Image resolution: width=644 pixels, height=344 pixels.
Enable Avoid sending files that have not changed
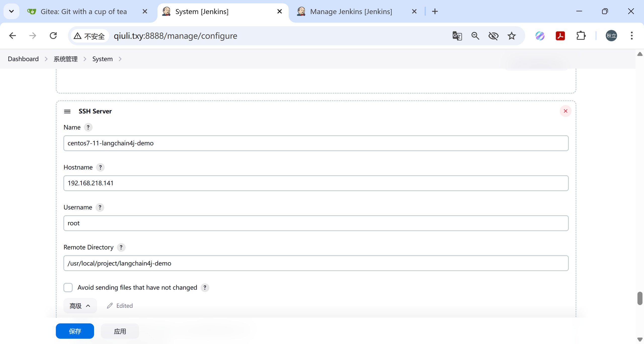pos(68,287)
